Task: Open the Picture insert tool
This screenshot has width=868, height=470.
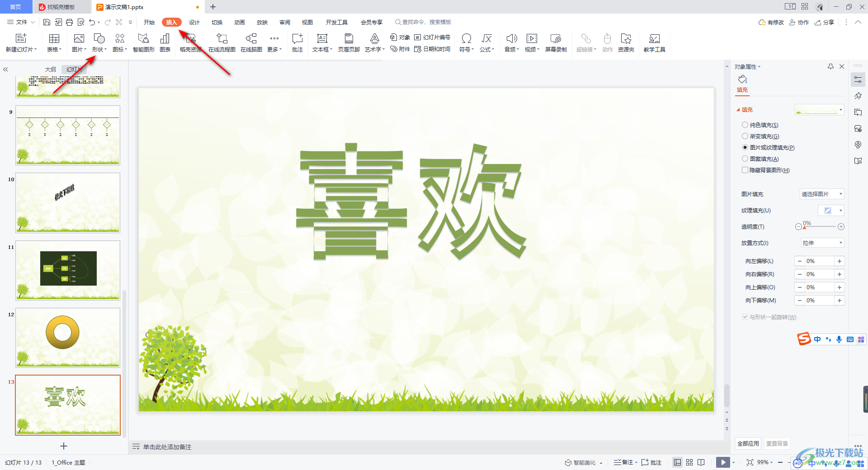Action: 79,43
